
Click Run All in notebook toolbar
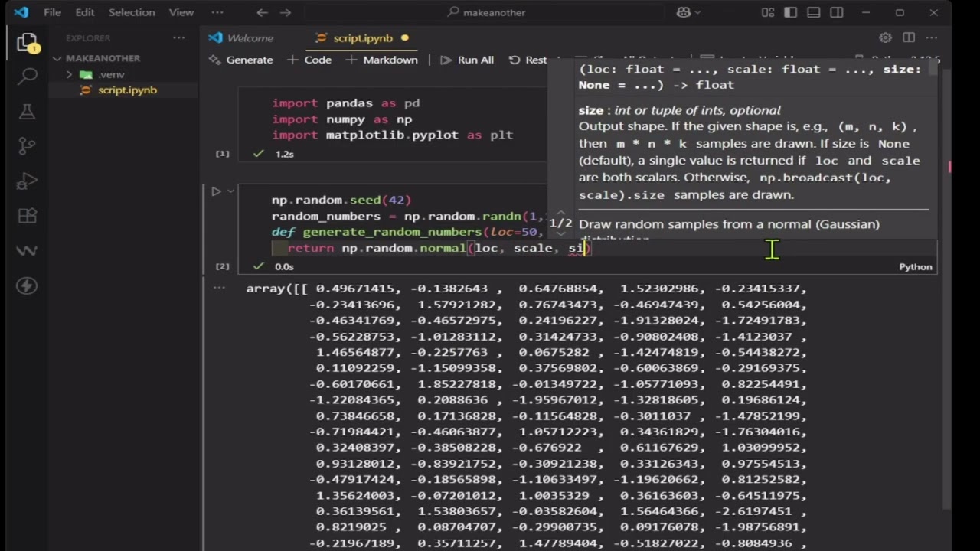467,60
